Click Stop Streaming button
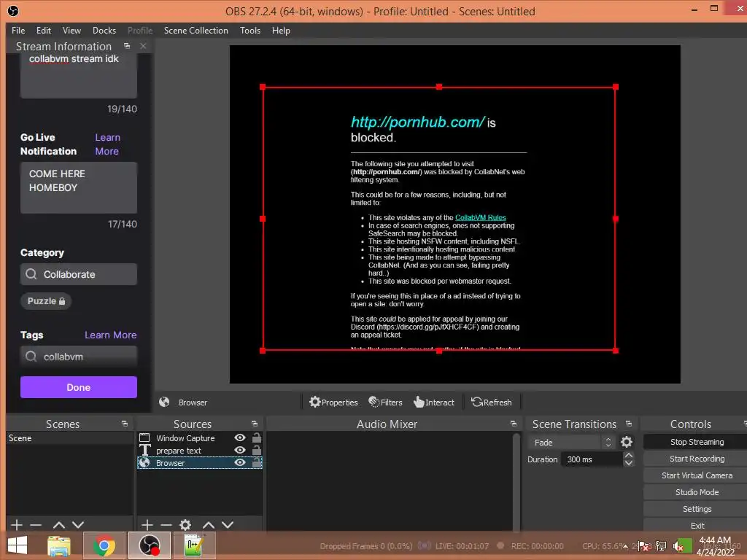This screenshot has width=747, height=560. 697,442
